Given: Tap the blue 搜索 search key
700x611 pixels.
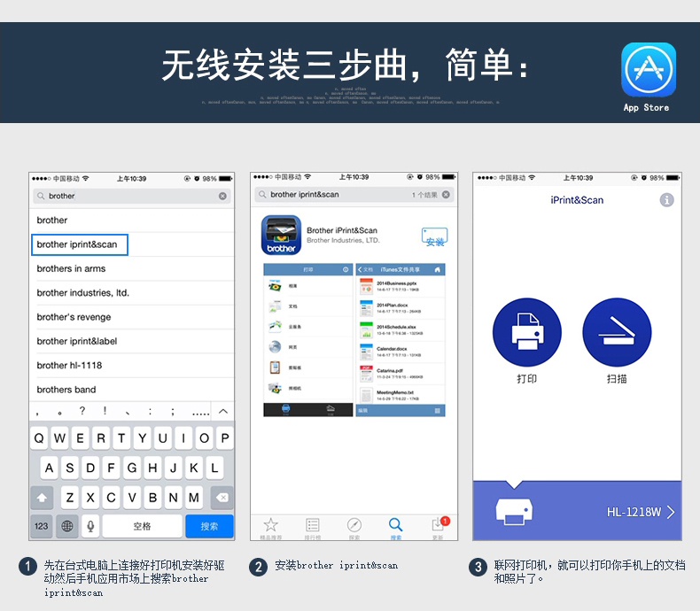Looking at the screenshot, I should coord(209,526).
